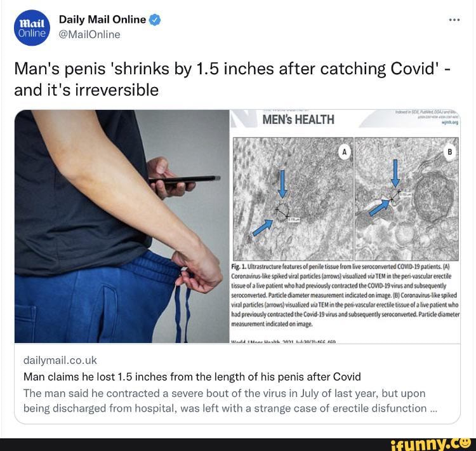
Task: Open the dailymail.co.uk domain link
Action: click(x=60, y=360)
